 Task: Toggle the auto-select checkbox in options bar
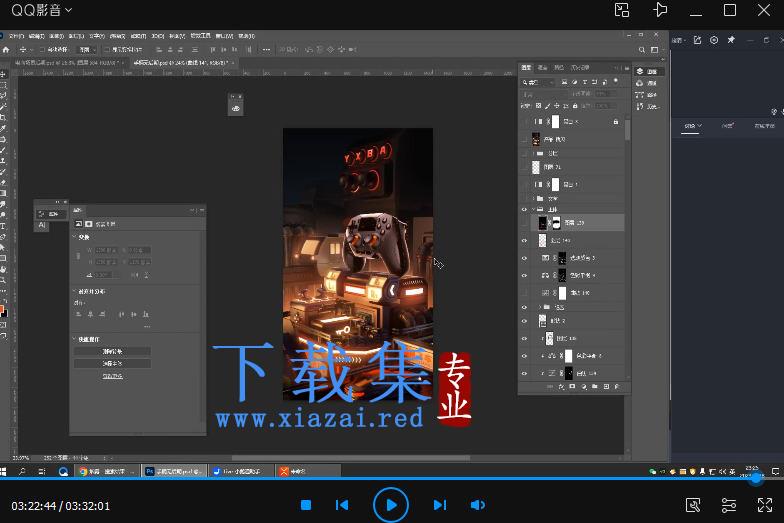[42, 50]
